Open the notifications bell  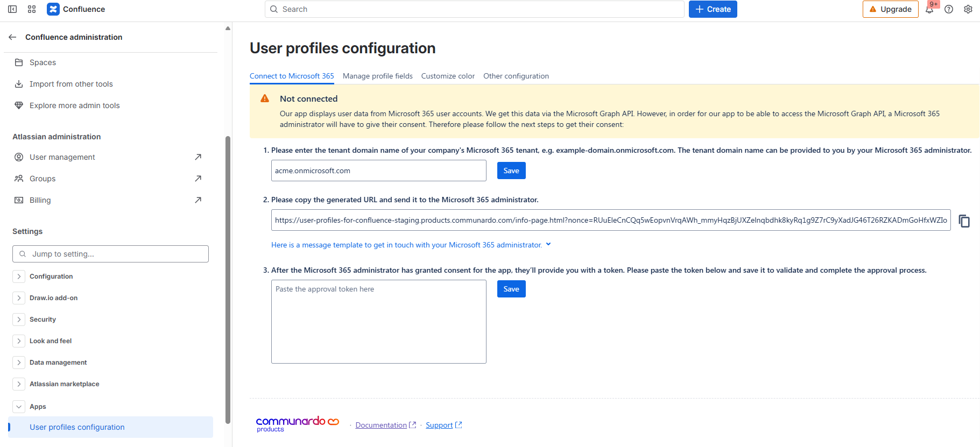tap(929, 9)
